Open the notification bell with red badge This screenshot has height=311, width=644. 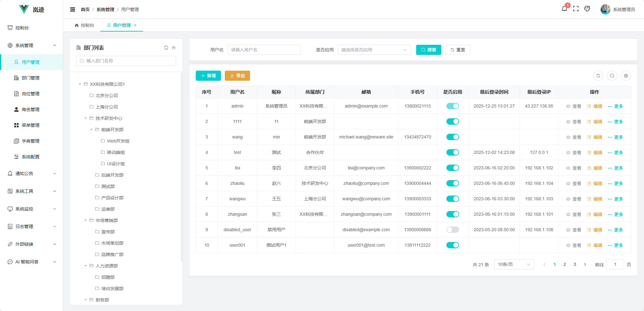click(x=565, y=9)
